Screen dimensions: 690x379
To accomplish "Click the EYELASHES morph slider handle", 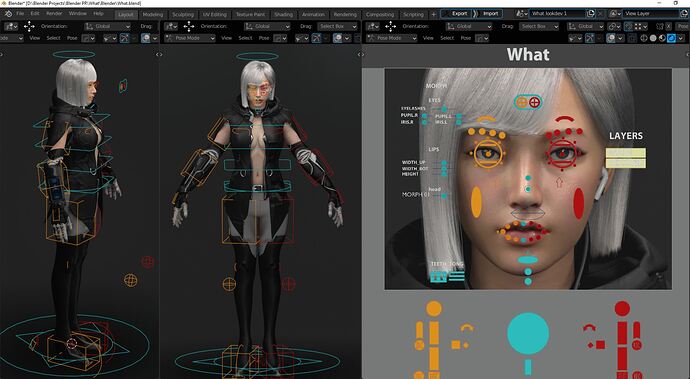I will pyautogui.click(x=444, y=109).
